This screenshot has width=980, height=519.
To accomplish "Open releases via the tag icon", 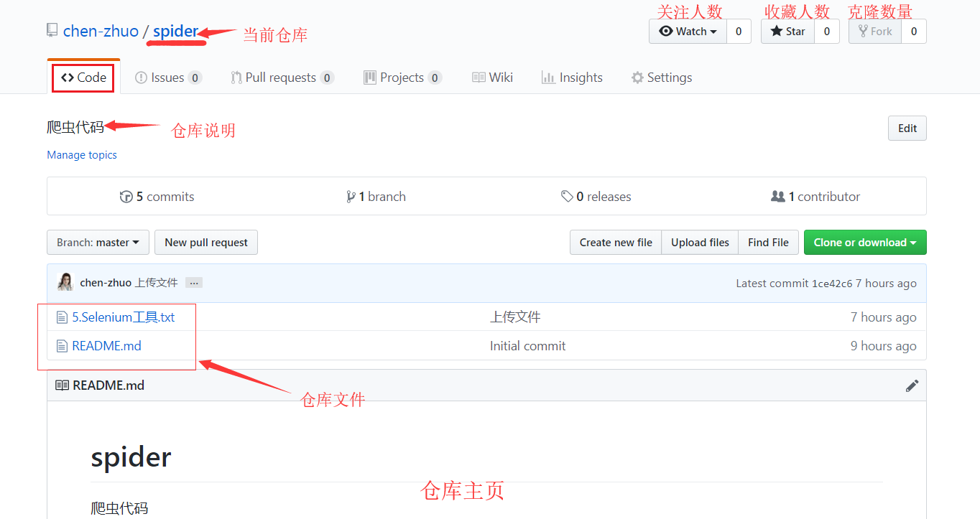I will click(x=568, y=196).
